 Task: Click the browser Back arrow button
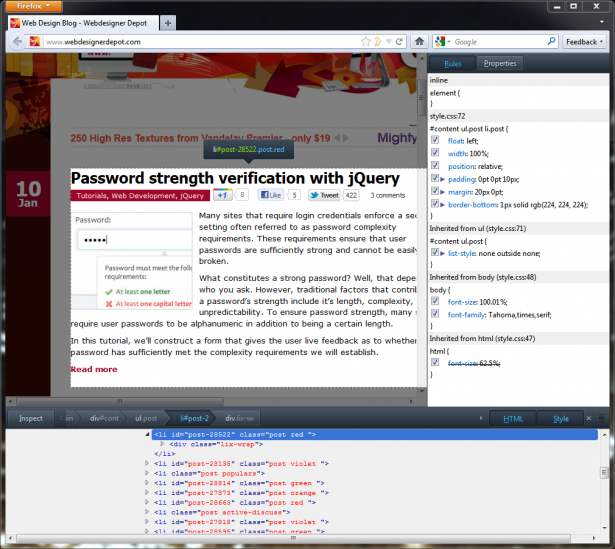point(17,41)
